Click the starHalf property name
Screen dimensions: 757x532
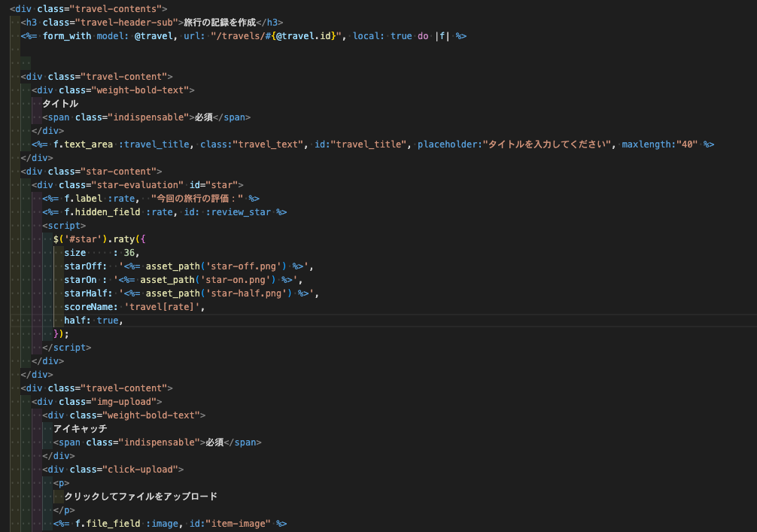(86, 293)
